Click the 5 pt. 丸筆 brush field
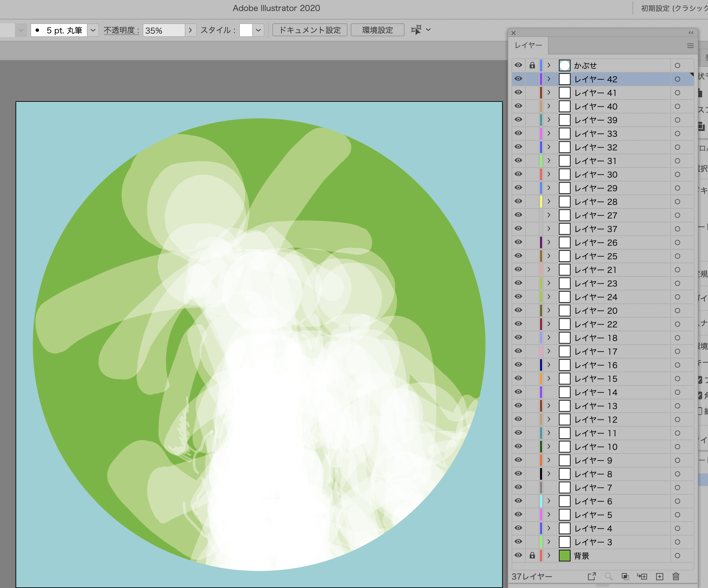The image size is (708, 588). [x=59, y=30]
